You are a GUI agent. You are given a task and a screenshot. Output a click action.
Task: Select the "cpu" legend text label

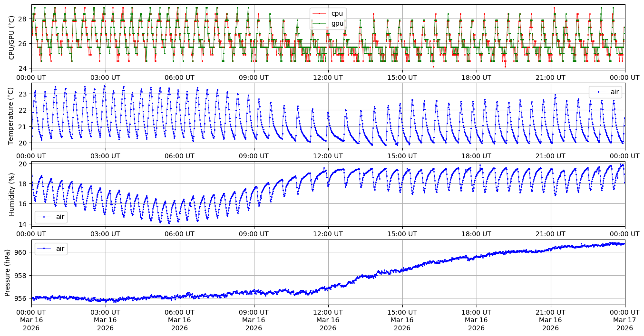pyautogui.click(x=337, y=13)
